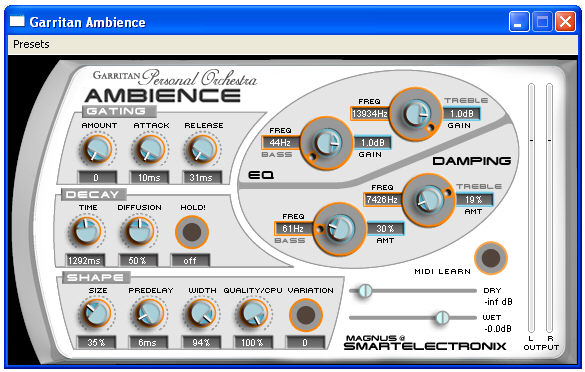Click the EQ Treble gain knob
The height and width of the screenshot is (372, 585).
(x=416, y=113)
